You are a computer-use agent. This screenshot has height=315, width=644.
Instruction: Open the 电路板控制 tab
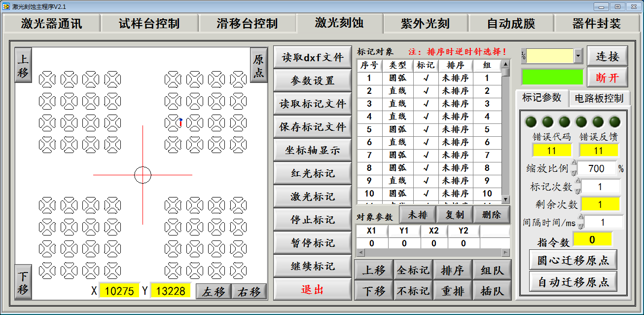coord(599,99)
